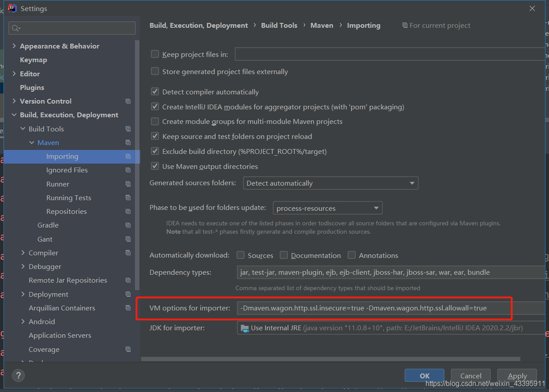The image size is (549, 392).
Task: Toggle Create IntelliJ IDEA modules for aggregator projects
Action: tap(155, 106)
